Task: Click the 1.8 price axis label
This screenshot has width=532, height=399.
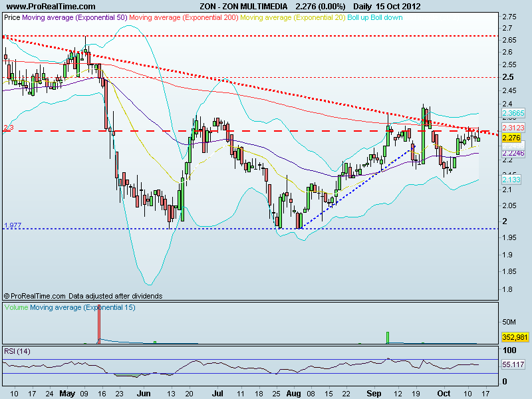Action: (x=507, y=289)
